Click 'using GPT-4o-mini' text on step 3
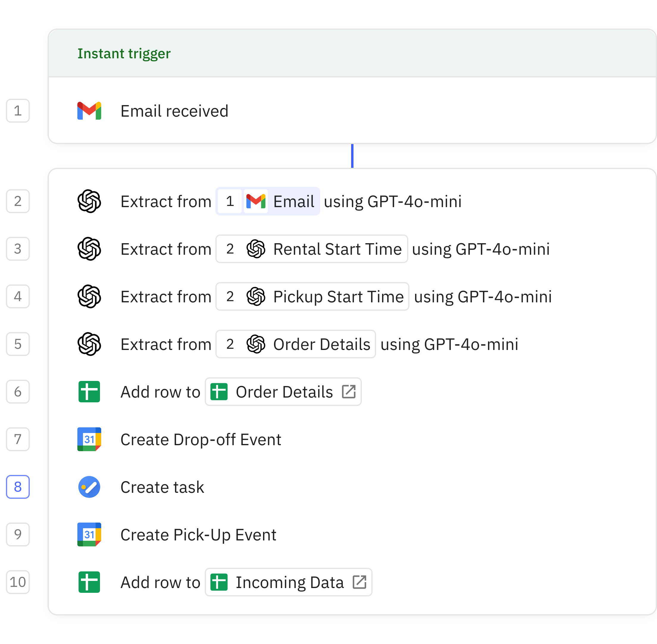The image size is (657, 644). [x=481, y=249]
